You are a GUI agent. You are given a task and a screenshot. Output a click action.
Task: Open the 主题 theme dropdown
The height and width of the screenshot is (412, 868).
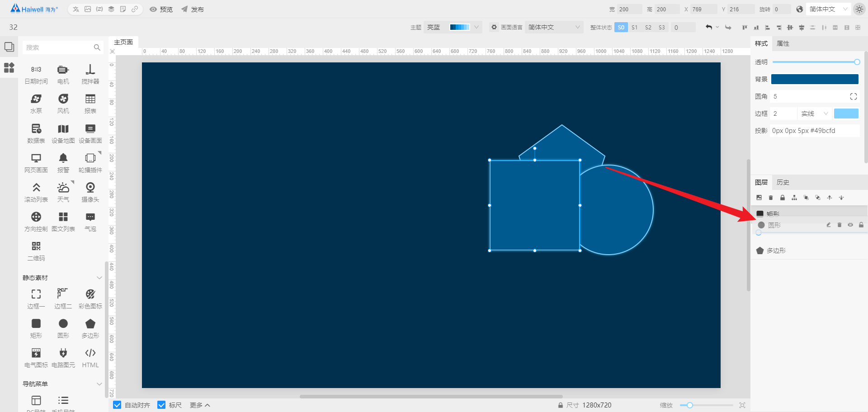[x=453, y=27]
